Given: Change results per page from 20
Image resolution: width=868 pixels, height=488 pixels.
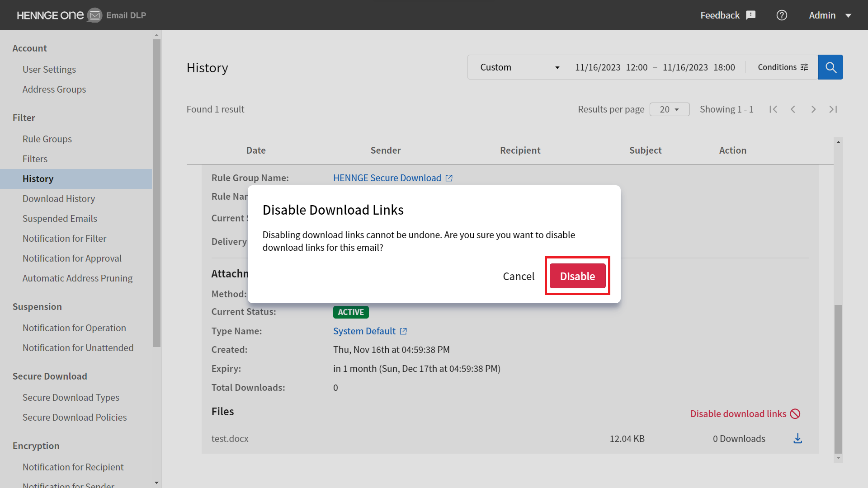Looking at the screenshot, I should click(x=670, y=109).
